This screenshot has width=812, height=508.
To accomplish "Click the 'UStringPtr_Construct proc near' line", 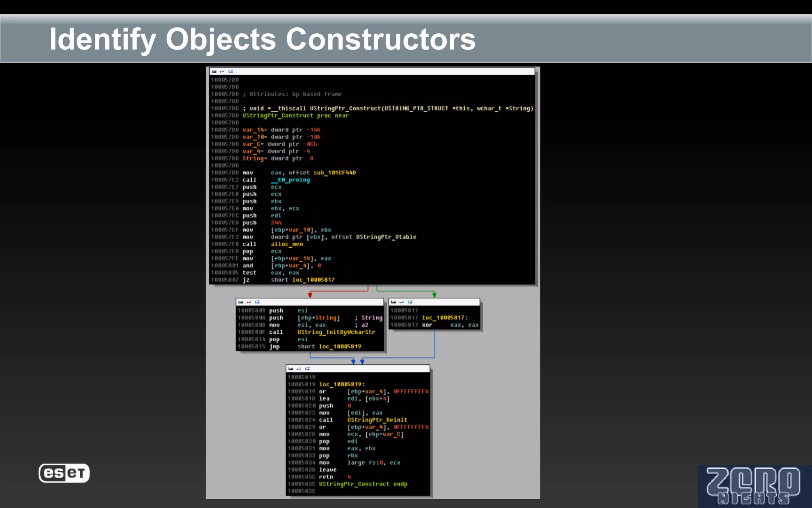I will coord(296,115).
